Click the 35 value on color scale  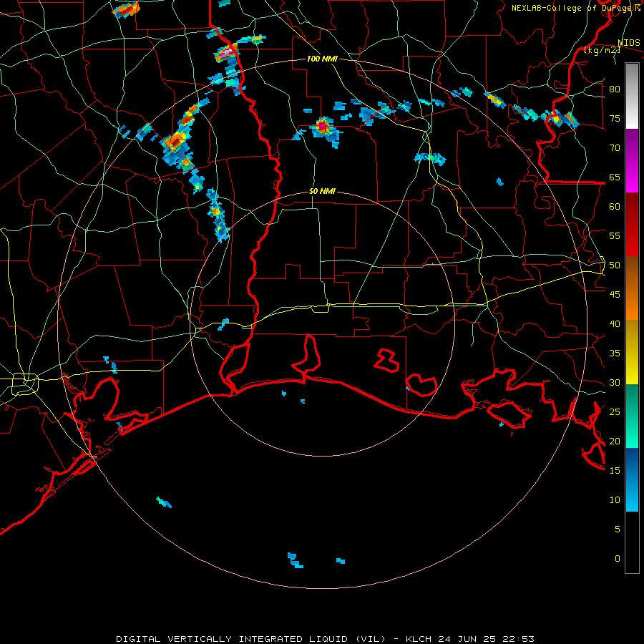pyautogui.click(x=615, y=353)
